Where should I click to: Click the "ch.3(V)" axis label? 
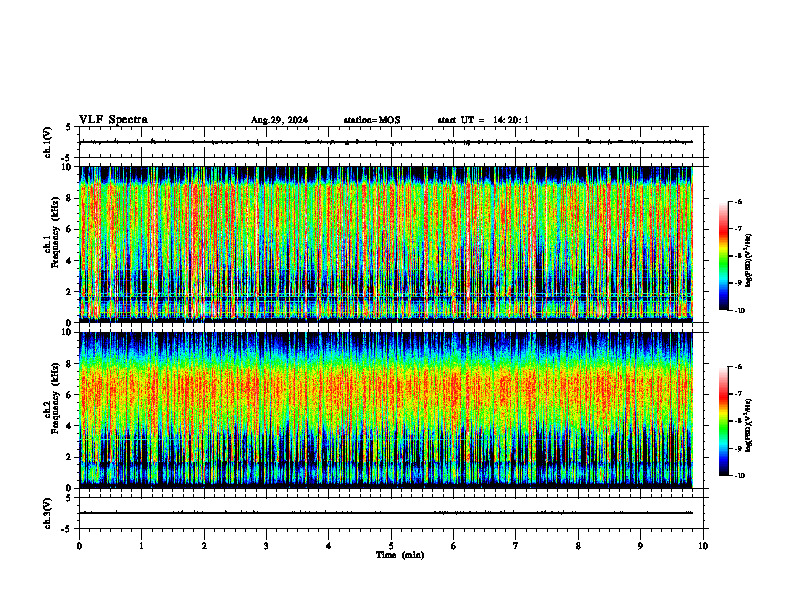[48, 514]
